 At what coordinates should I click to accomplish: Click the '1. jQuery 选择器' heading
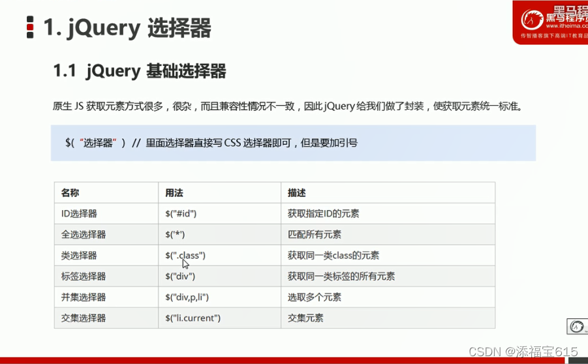pyautogui.click(x=127, y=28)
